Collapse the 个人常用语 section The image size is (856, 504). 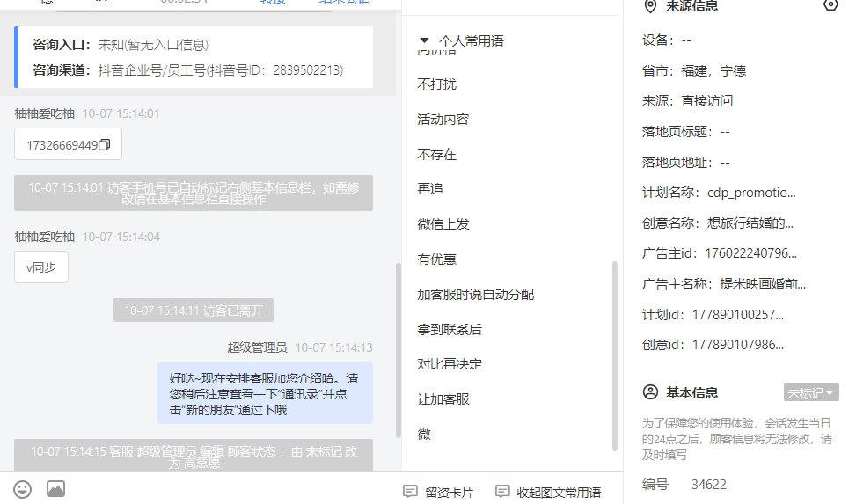click(x=424, y=40)
